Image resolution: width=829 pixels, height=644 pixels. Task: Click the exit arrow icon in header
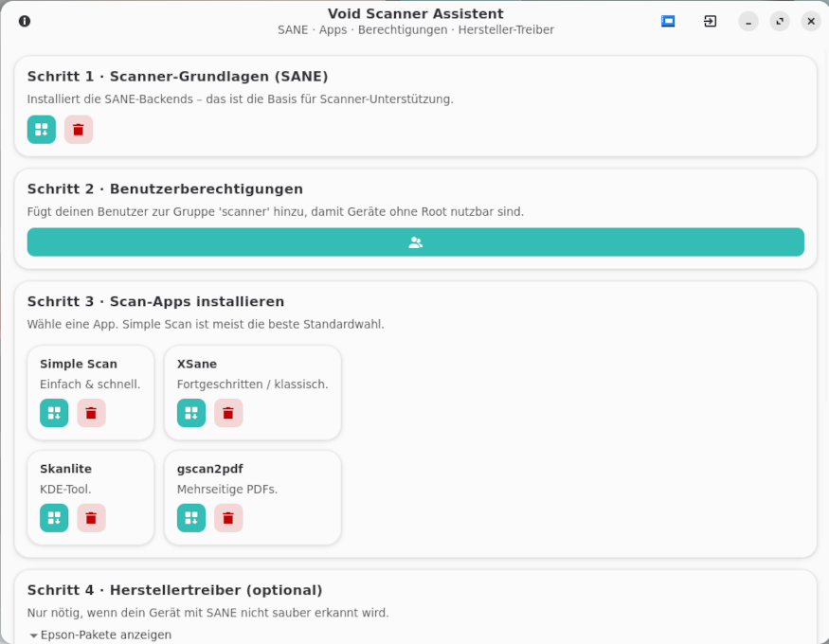710,21
